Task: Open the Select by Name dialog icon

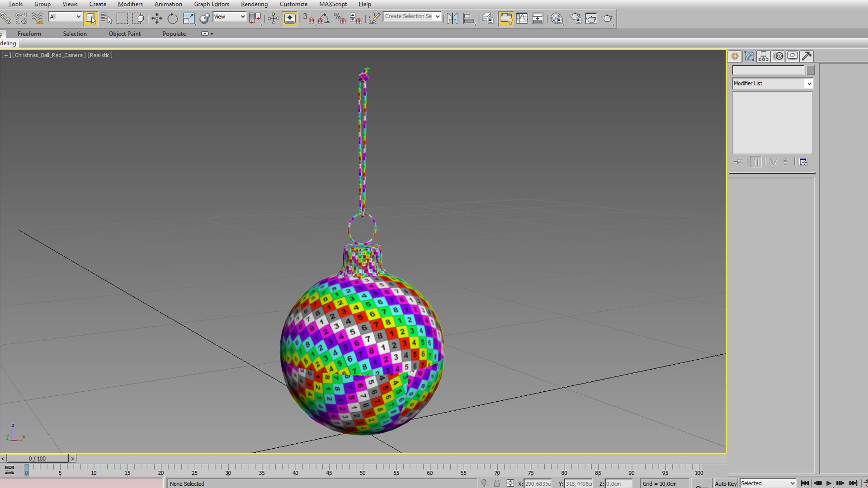Action: [106, 19]
